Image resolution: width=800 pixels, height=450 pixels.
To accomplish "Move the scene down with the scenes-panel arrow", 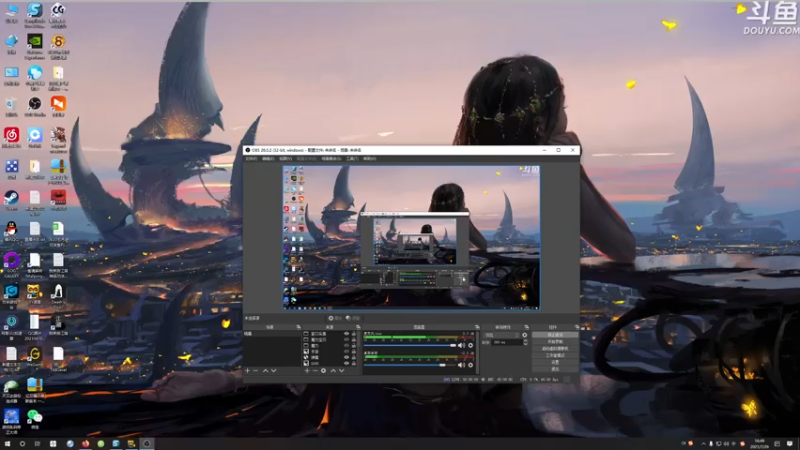I will coord(274,371).
